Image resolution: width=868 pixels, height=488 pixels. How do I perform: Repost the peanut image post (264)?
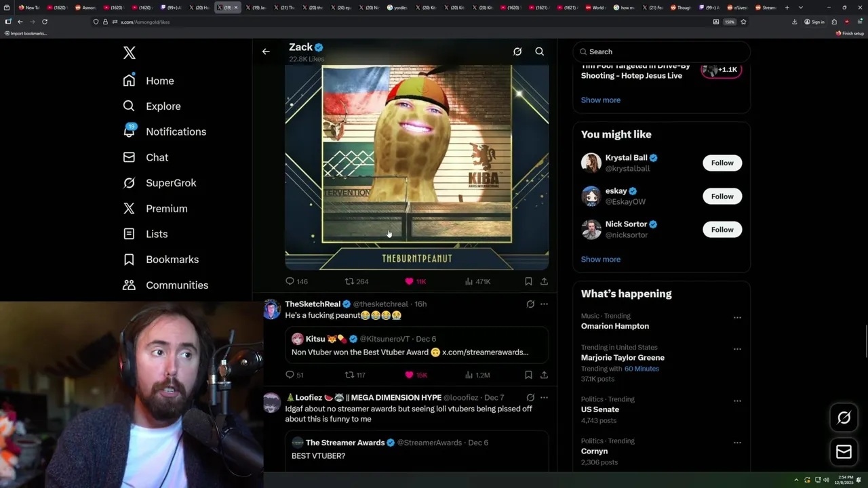357,281
